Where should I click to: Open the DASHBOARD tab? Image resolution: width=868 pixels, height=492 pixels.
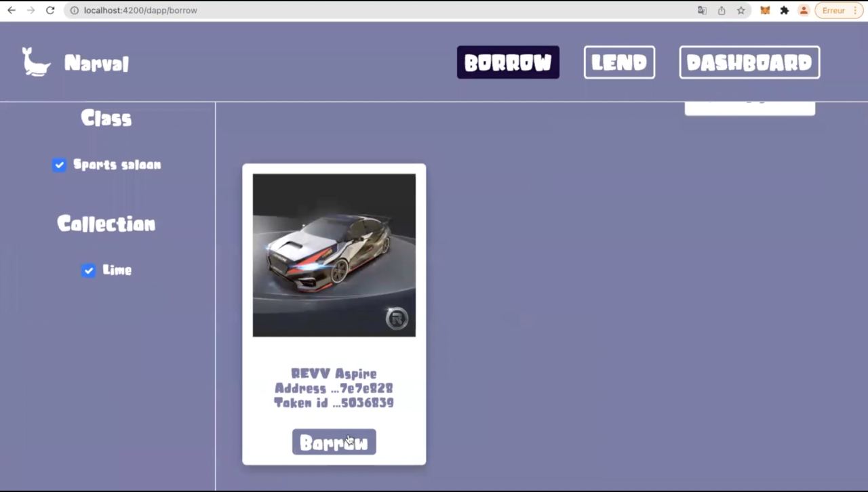pos(749,62)
